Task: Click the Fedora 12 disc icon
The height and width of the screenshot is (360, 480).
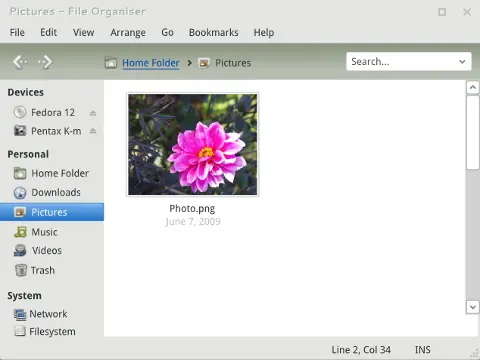Action: 20,112
